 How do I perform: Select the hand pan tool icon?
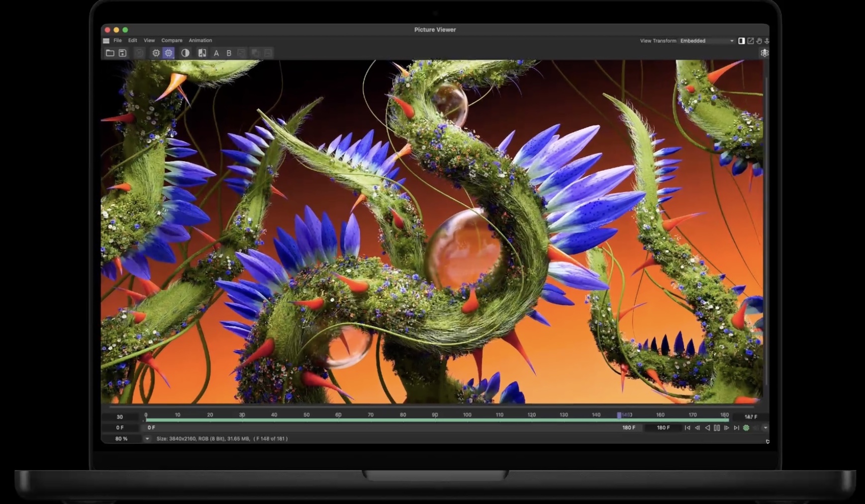(x=759, y=41)
